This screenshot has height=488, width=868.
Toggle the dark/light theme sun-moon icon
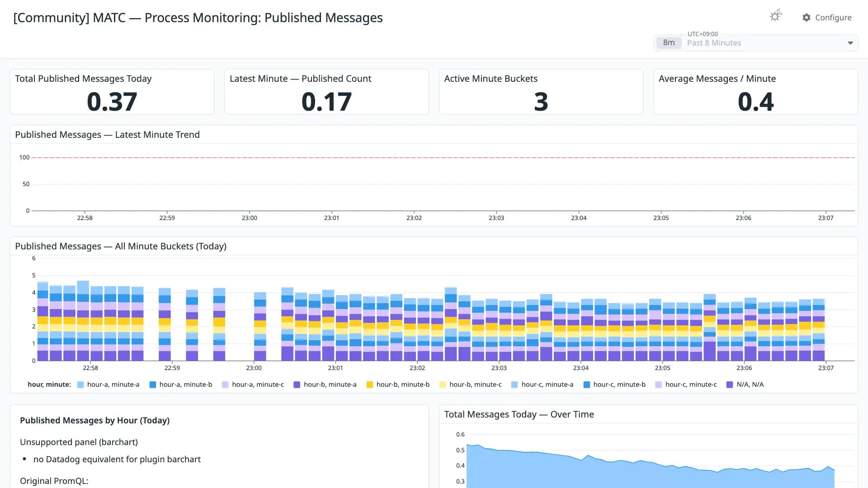coord(776,16)
